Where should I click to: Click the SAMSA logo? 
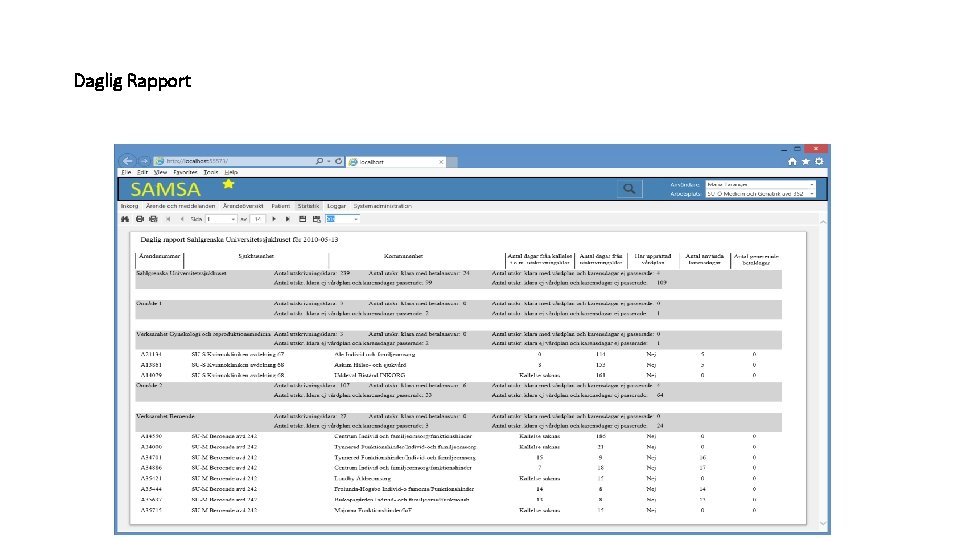(x=165, y=189)
